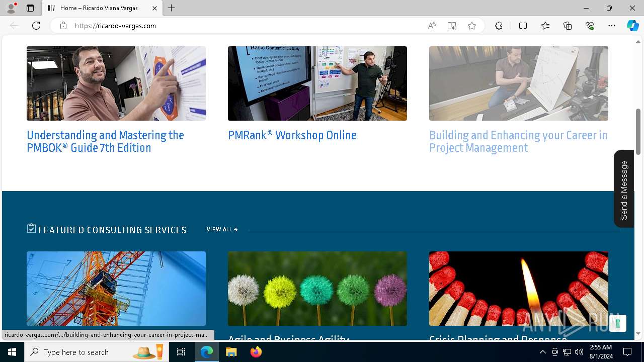Open the Windows Start menu

(x=12, y=352)
